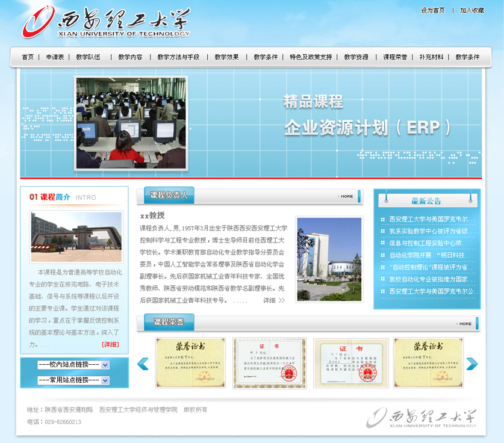Open the 常用站点链接 dropdown
Viewport: 504px width, 443px height.
73,380
